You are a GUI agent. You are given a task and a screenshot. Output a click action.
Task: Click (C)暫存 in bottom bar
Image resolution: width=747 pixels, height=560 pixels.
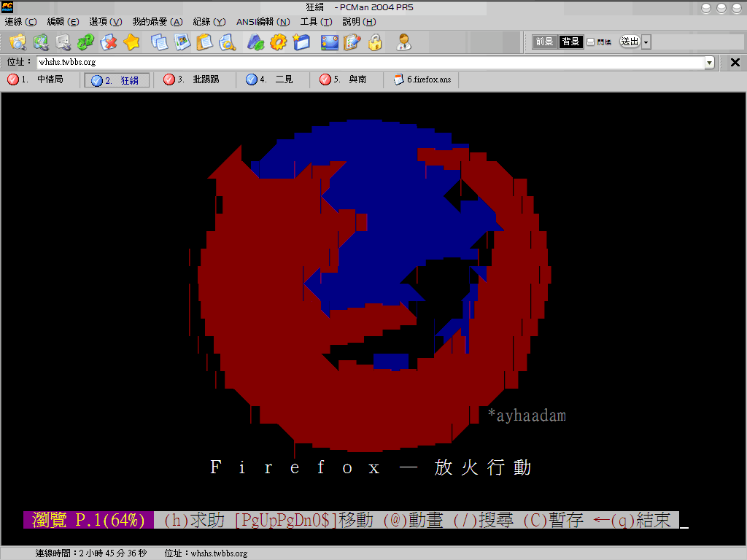(553, 520)
